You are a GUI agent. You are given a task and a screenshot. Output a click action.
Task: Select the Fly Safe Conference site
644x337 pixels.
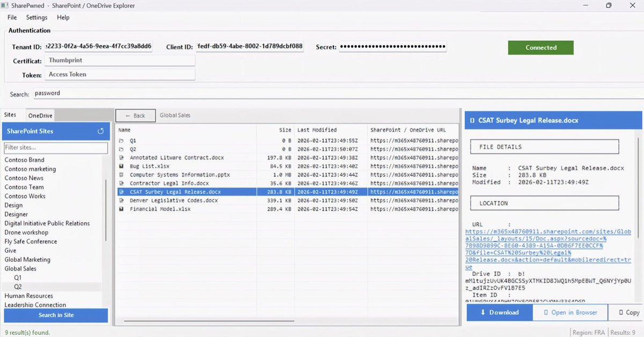(31, 241)
